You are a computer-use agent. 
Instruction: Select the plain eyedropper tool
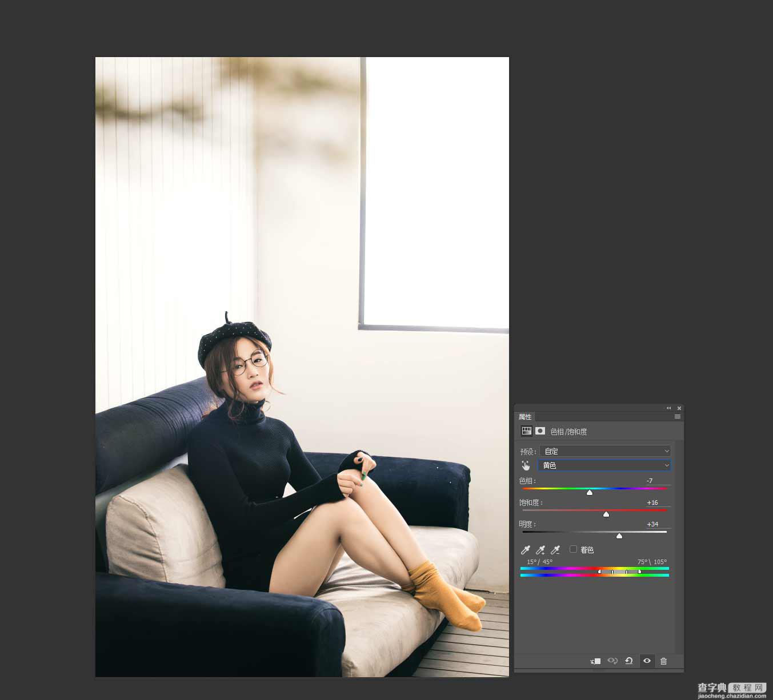(526, 550)
